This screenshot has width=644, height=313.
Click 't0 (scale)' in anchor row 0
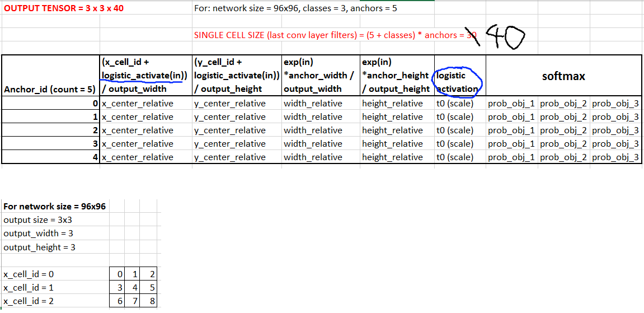460,104
